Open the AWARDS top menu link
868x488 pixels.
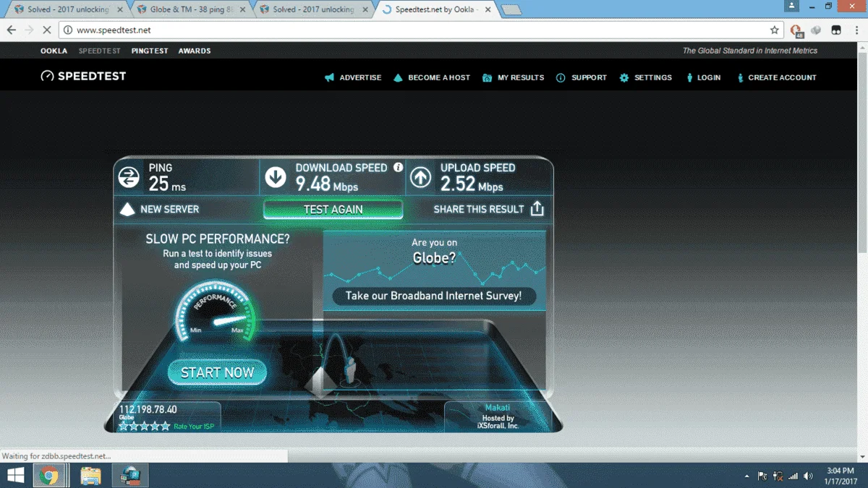[195, 51]
